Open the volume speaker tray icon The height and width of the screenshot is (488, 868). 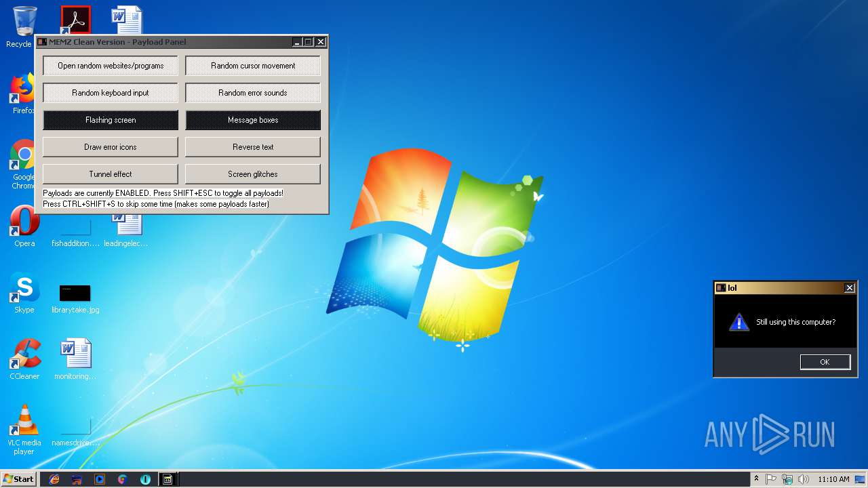click(804, 479)
